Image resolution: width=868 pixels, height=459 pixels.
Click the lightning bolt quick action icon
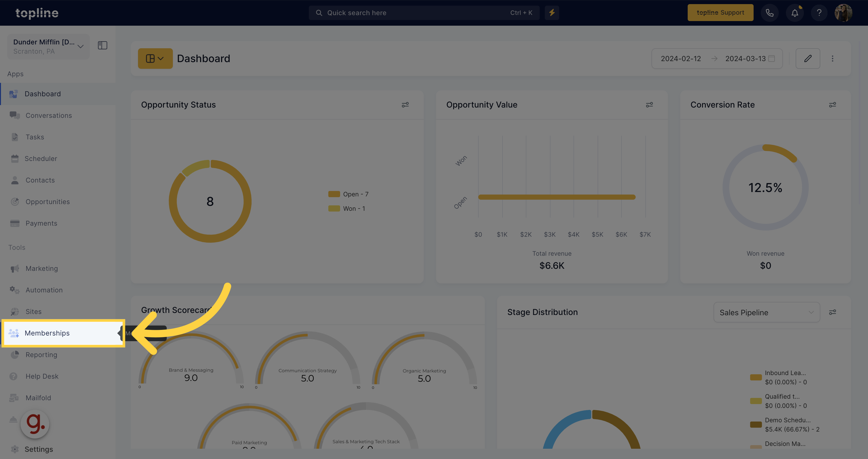(552, 13)
